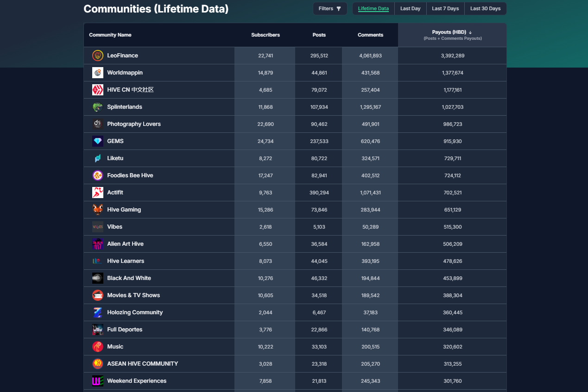Image resolution: width=588 pixels, height=392 pixels.
Task: Click the comments value 1,295,167
Action: [371, 107]
